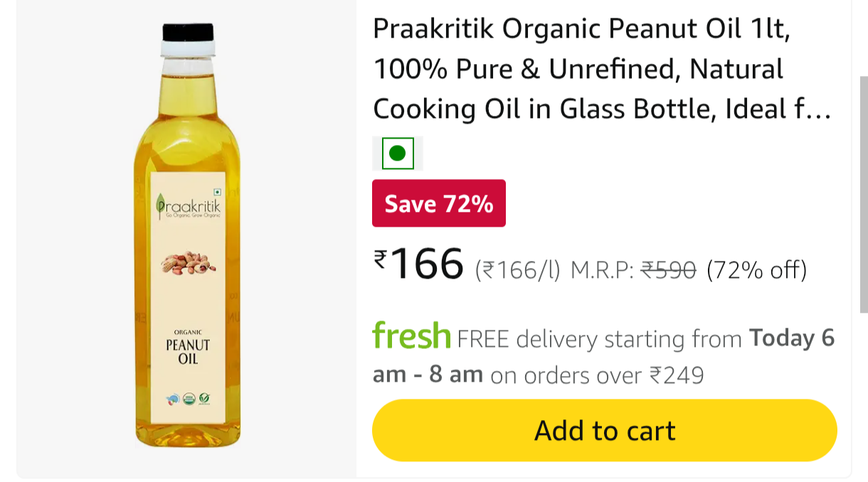
Task: Click the red Save 72% badge
Action: click(x=439, y=203)
